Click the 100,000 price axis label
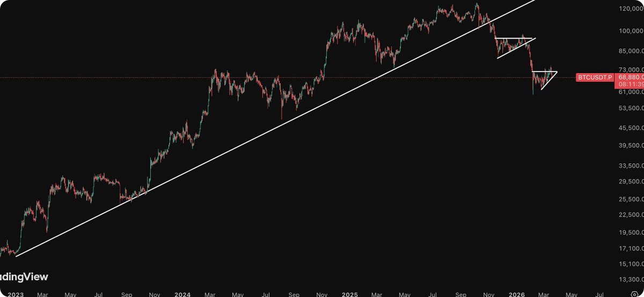Screen dimensions: 644x297 pos(631,31)
